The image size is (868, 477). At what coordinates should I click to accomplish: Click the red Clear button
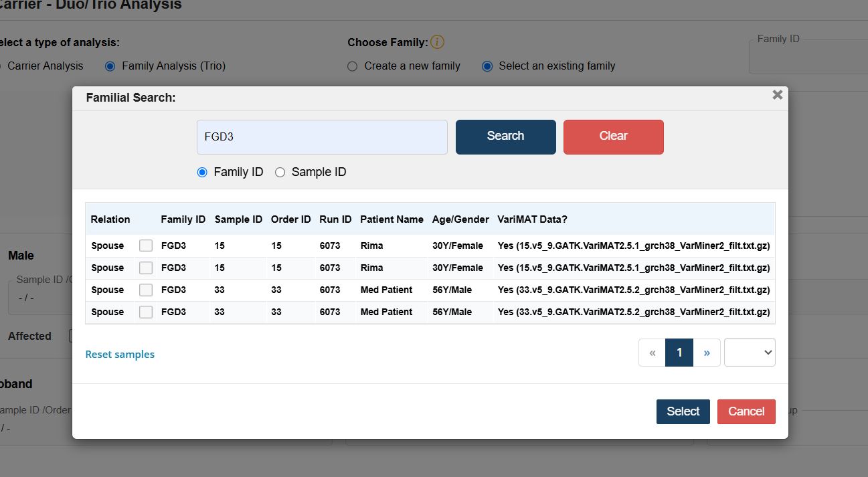coord(613,136)
